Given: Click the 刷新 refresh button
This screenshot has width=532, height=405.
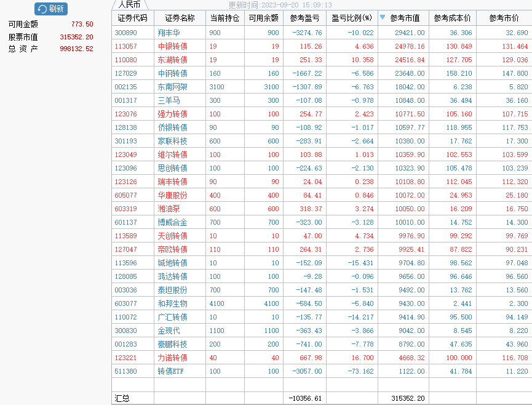Looking at the screenshot, I should tap(51, 9).
